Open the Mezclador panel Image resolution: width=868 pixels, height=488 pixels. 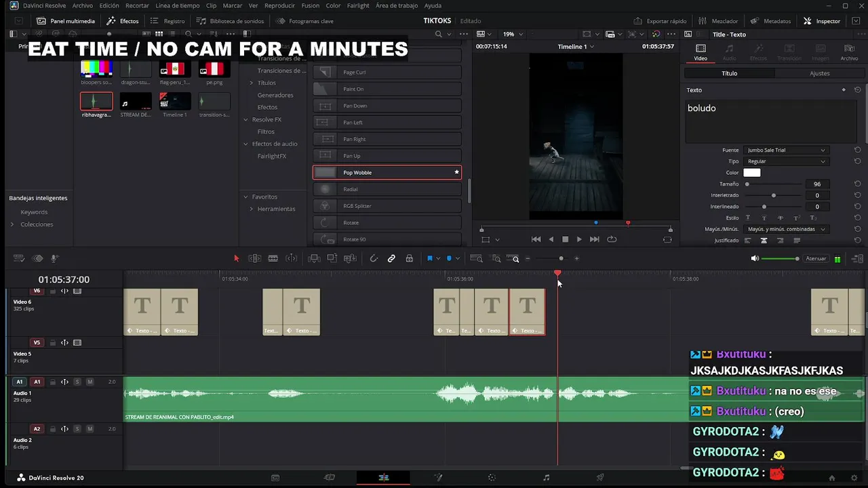720,21
